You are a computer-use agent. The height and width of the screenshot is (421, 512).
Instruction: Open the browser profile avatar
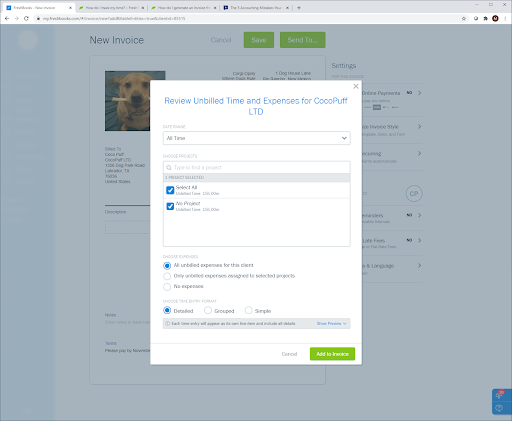[495, 18]
